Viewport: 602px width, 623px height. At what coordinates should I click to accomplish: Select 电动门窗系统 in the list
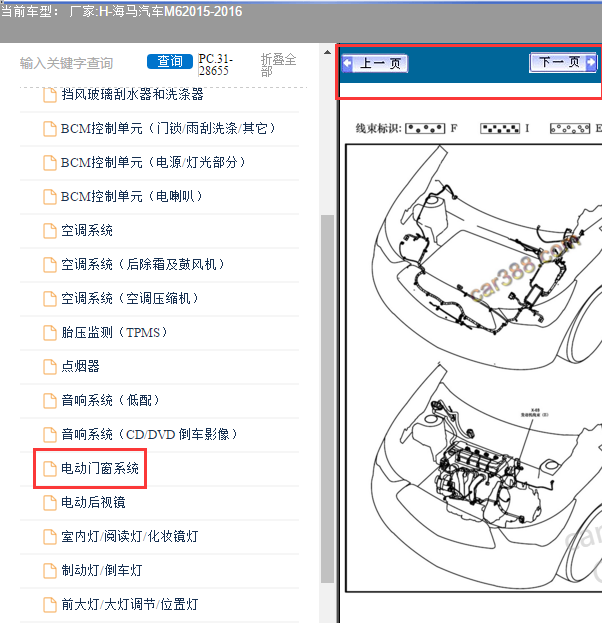click(x=100, y=468)
